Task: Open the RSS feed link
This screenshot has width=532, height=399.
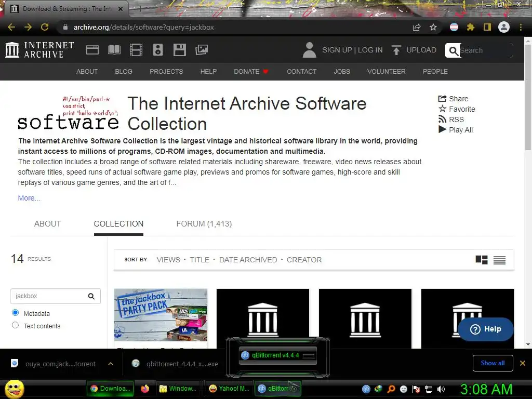Action: tap(451, 119)
